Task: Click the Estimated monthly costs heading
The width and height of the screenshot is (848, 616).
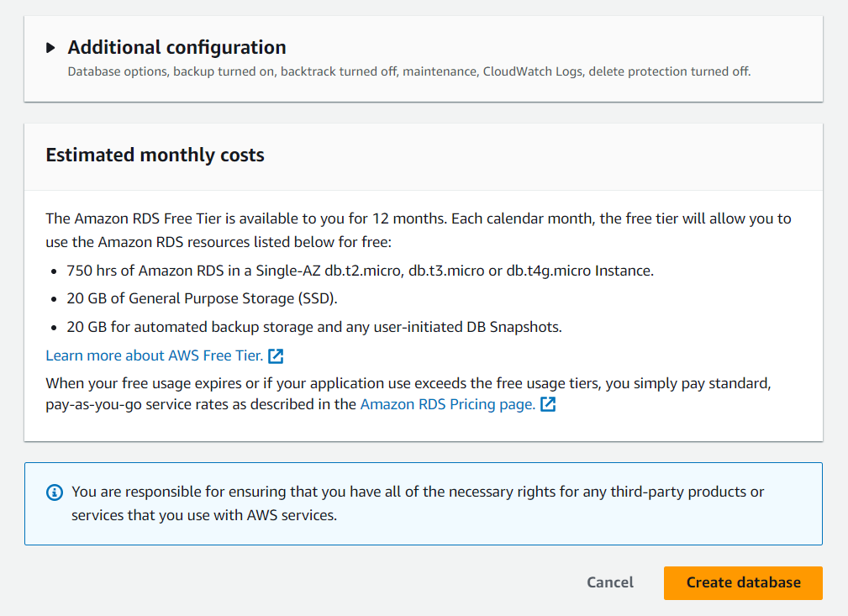Action: point(155,155)
